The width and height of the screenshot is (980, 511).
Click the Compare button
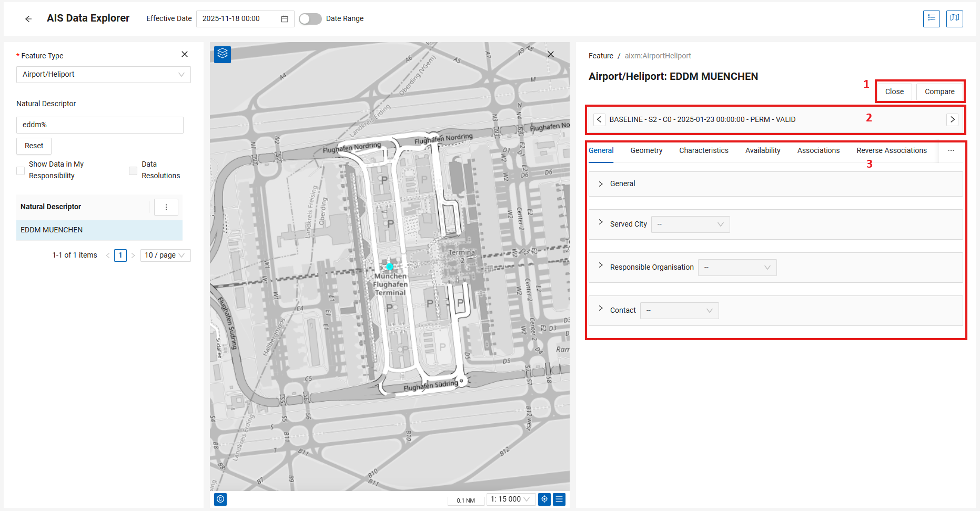pos(939,91)
